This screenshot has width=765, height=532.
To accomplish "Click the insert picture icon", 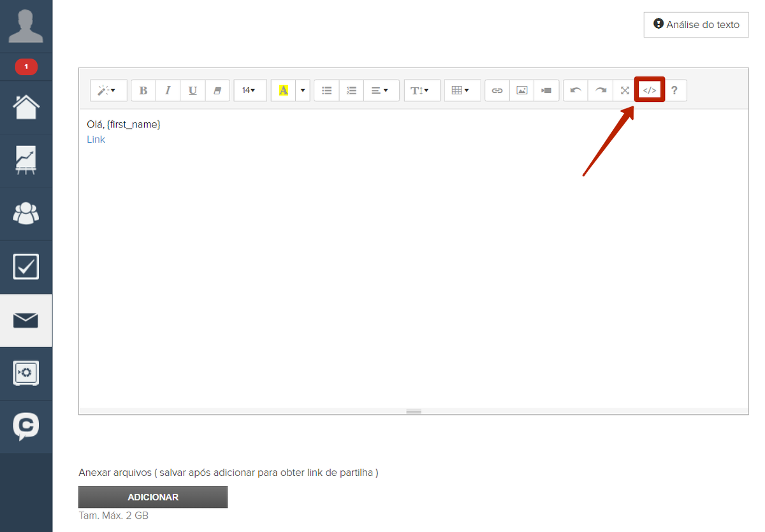I will (521, 90).
